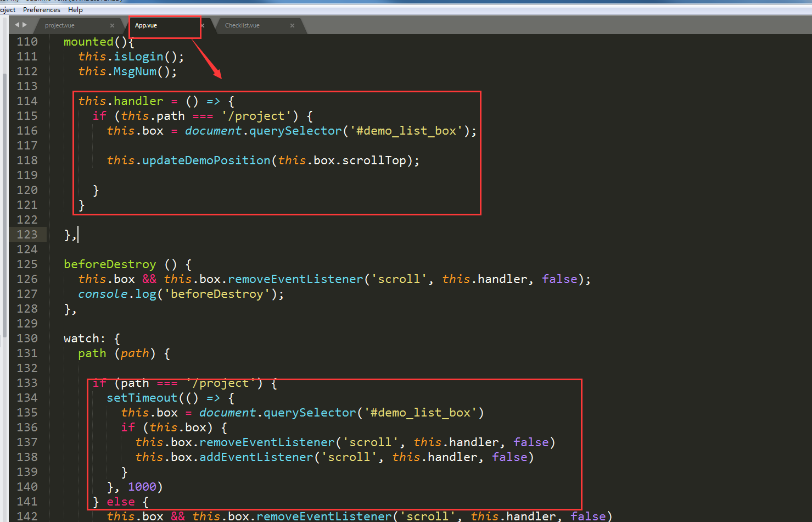Click 'if' keyword on line 136
812x522 pixels.
pyautogui.click(x=128, y=427)
